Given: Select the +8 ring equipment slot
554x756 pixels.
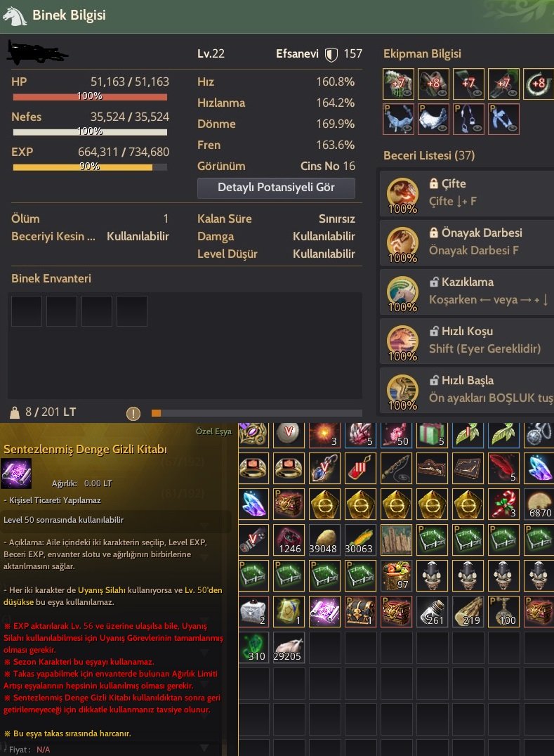Looking at the screenshot, I should 539,84.
